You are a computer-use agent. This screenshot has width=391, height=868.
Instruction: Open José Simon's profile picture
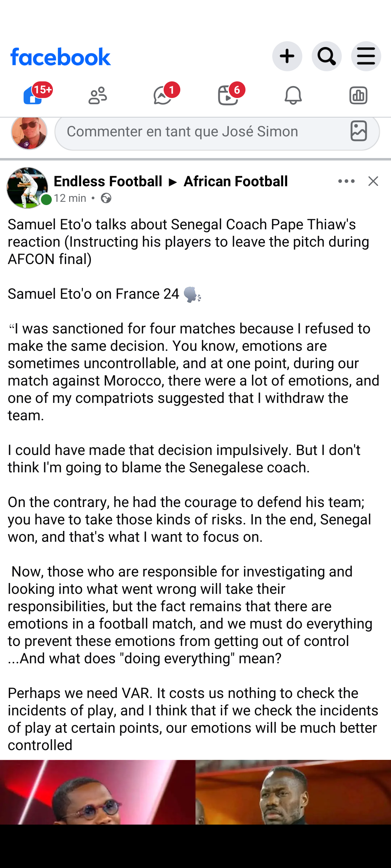point(29,132)
